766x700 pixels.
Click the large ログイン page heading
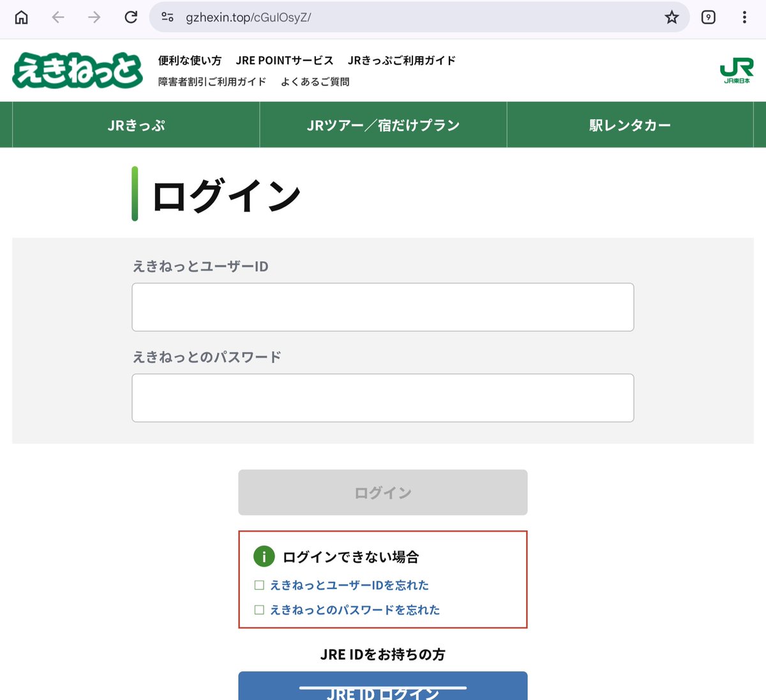coord(227,195)
